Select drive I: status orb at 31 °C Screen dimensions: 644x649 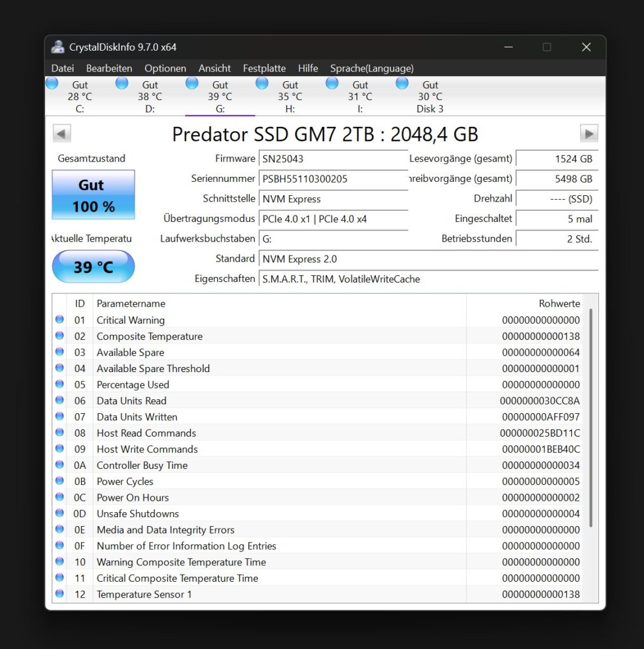(x=332, y=84)
